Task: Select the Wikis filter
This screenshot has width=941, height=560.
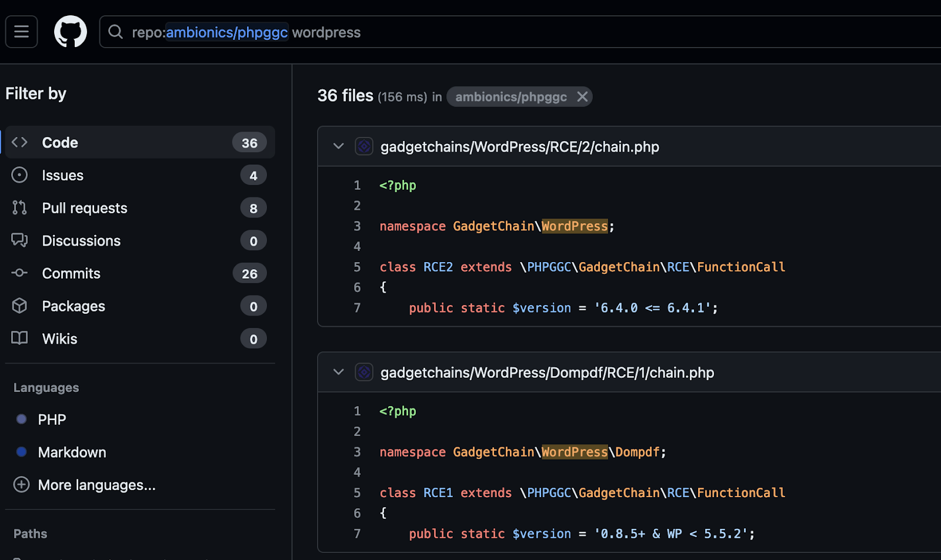Action: click(x=140, y=339)
